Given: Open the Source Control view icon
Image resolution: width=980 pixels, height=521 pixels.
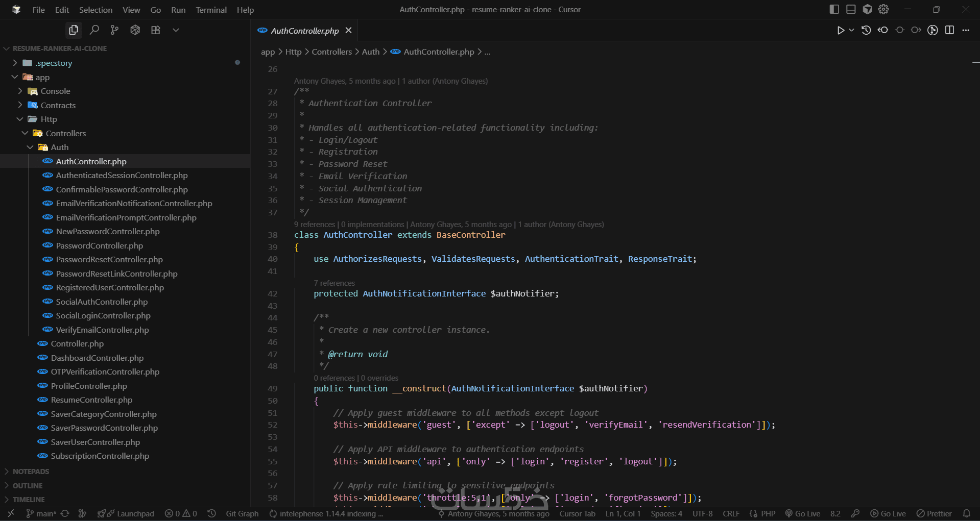Looking at the screenshot, I should coord(114,30).
